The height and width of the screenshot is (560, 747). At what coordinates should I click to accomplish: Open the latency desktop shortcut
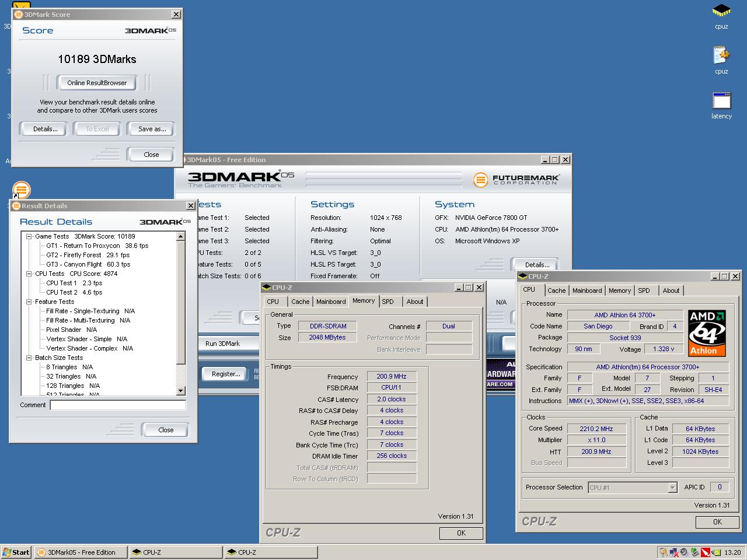721,100
